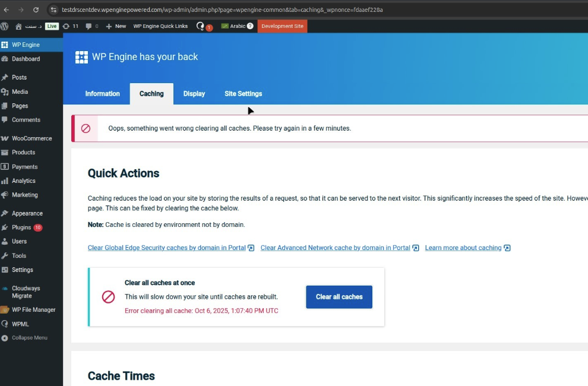This screenshot has height=386, width=588.
Task: Click the browser forward arrow
Action: 21,10
